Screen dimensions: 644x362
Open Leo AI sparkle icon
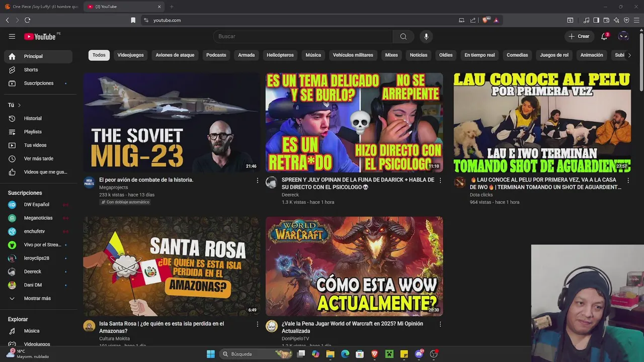616,20
